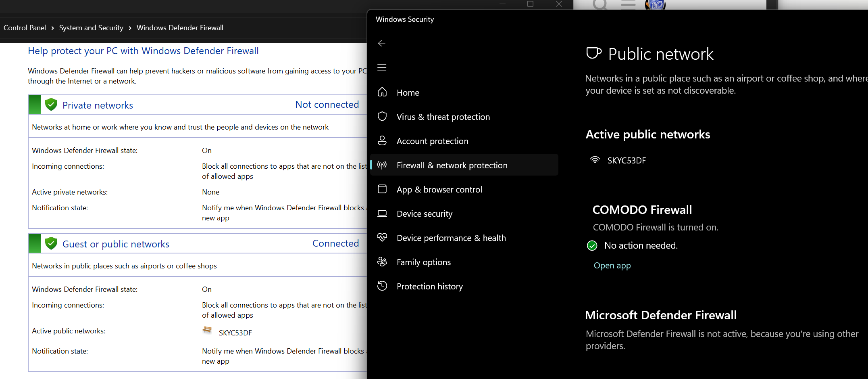The width and height of the screenshot is (868, 379).
Task: Click the Device performance heart icon
Action: (382, 238)
